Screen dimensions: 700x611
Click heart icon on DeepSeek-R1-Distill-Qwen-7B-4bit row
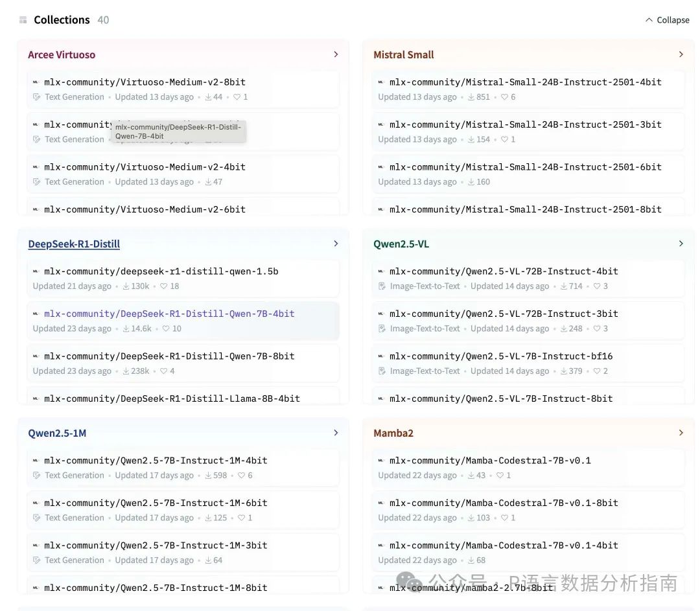(x=166, y=329)
